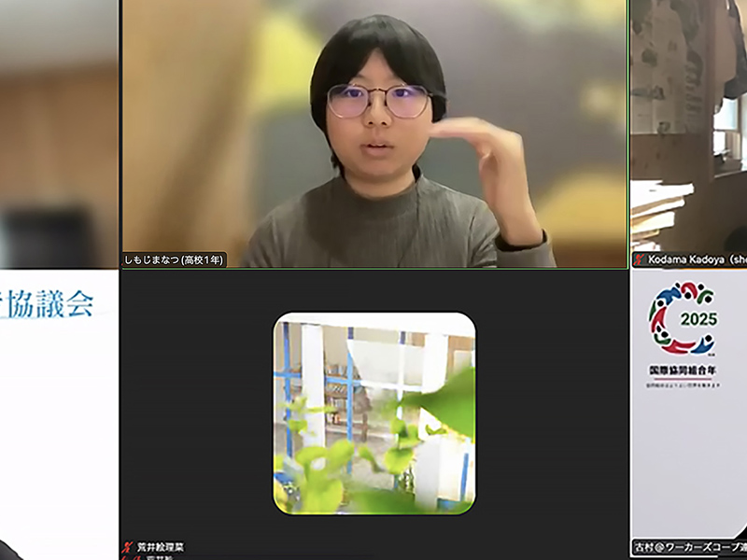Click the 国際協同組合年 text under the logo
Image resolution: width=747 pixels, height=560 pixels.
pyautogui.click(x=683, y=370)
